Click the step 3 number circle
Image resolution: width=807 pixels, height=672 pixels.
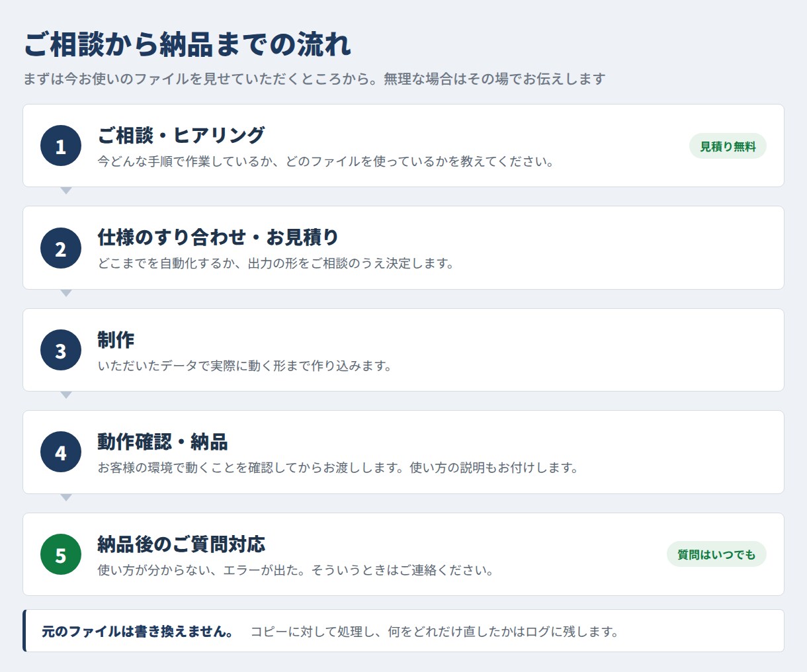61,350
